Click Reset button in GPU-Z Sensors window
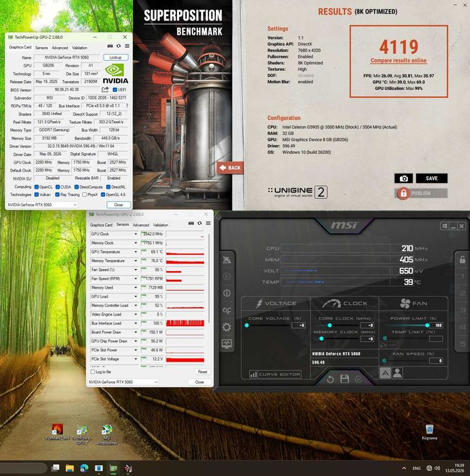Viewport: 470px width, 476px height. point(202,372)
